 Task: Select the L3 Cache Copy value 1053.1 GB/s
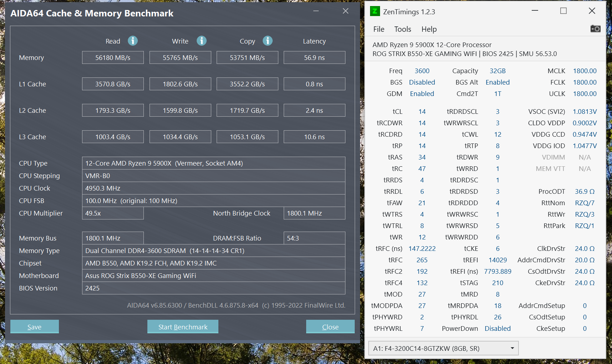coord(247,137)
